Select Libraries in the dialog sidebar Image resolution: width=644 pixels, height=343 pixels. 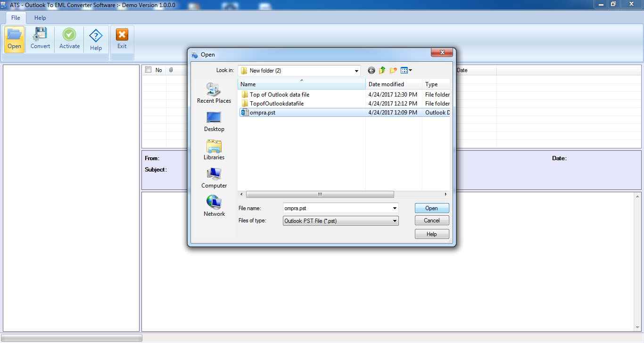pos(214,150)
